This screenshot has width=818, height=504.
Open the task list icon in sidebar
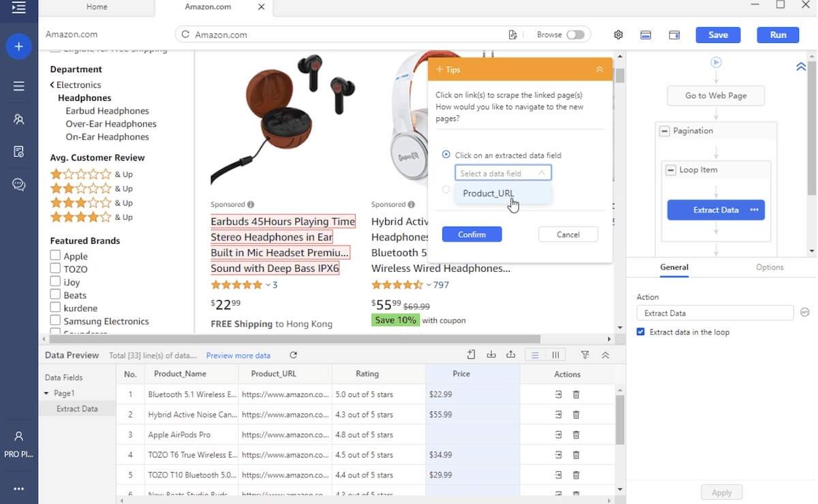pos(18,86)
